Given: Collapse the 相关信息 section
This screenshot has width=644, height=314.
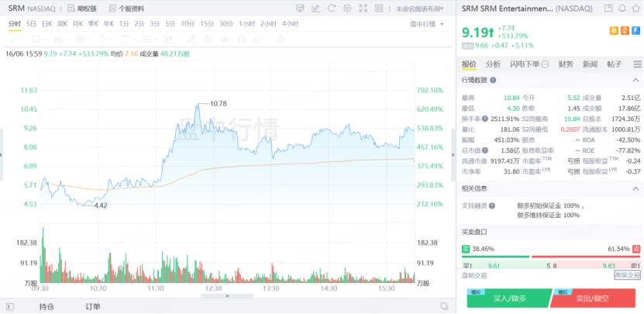Looking at the screenshot, I should 635,188.
